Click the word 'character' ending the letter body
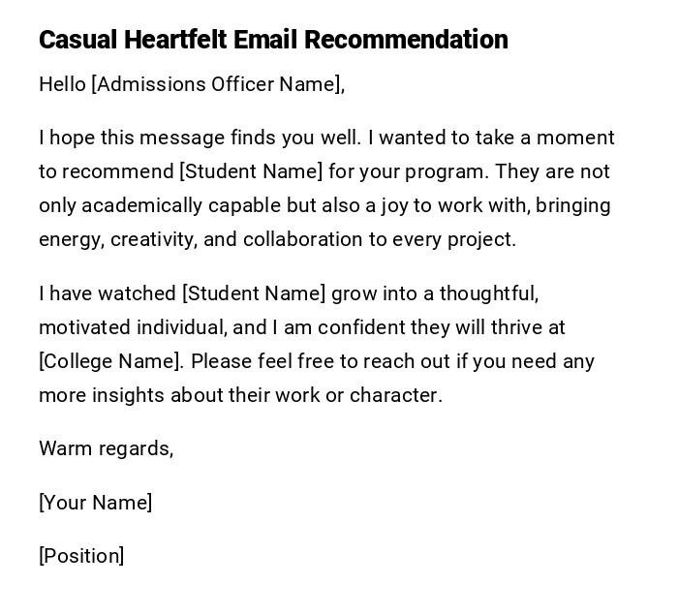This screenshot has width=678, height=616. 395,395
